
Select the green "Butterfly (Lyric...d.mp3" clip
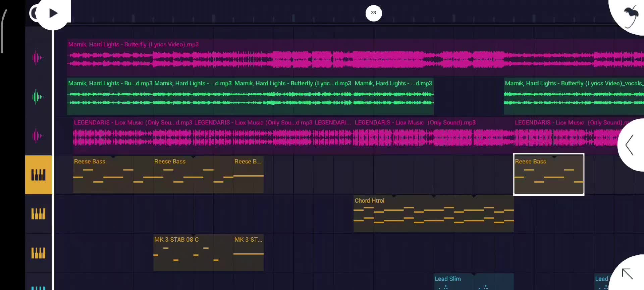click(293, 96)
